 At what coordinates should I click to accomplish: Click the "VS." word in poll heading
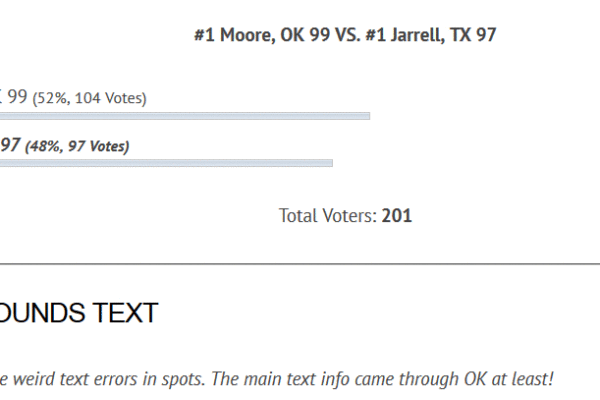pyautogui.click(x=347, y=35)
